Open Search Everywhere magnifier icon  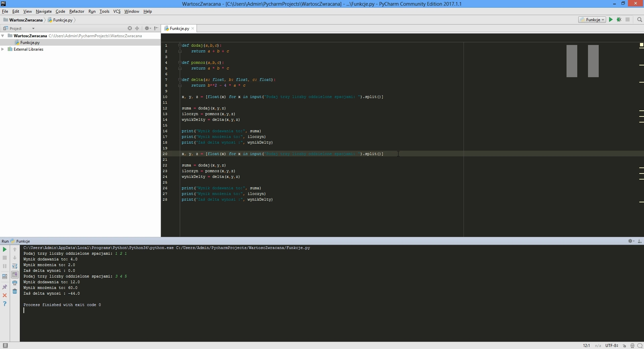639,20
